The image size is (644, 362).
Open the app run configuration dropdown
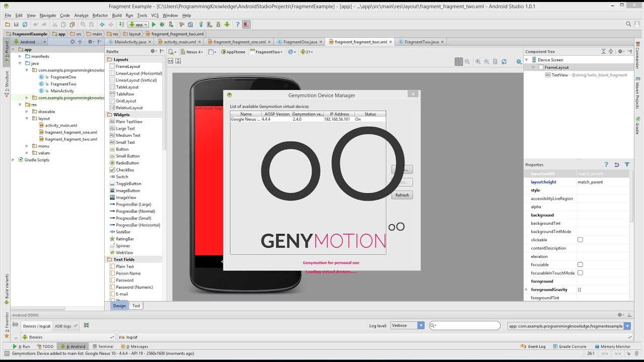[x=138, y=24]
